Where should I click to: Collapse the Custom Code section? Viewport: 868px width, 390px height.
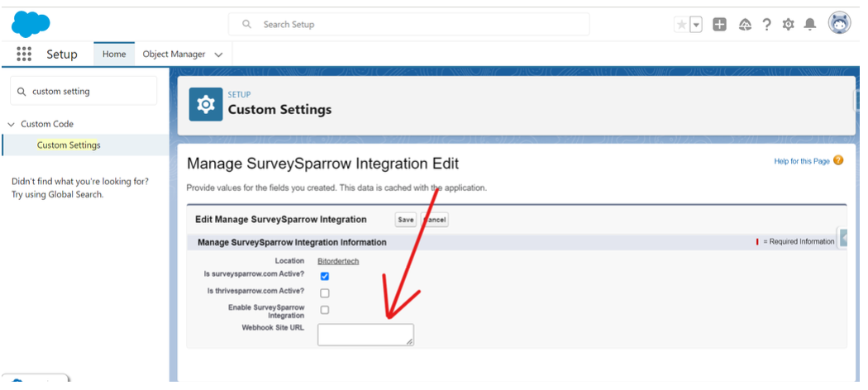(x=12, y=124)
